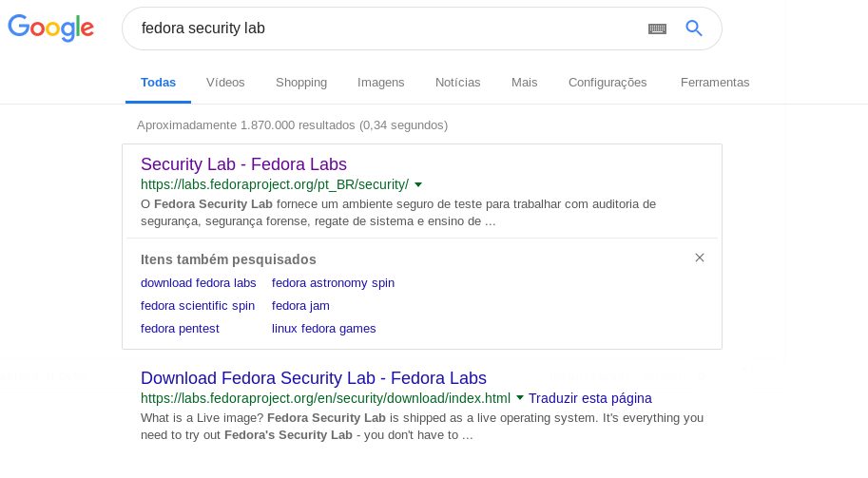The width and height of the screenshot is (868, 478).
Task: Select 'linux fedora games' related search
Action: tap(324, 329)
